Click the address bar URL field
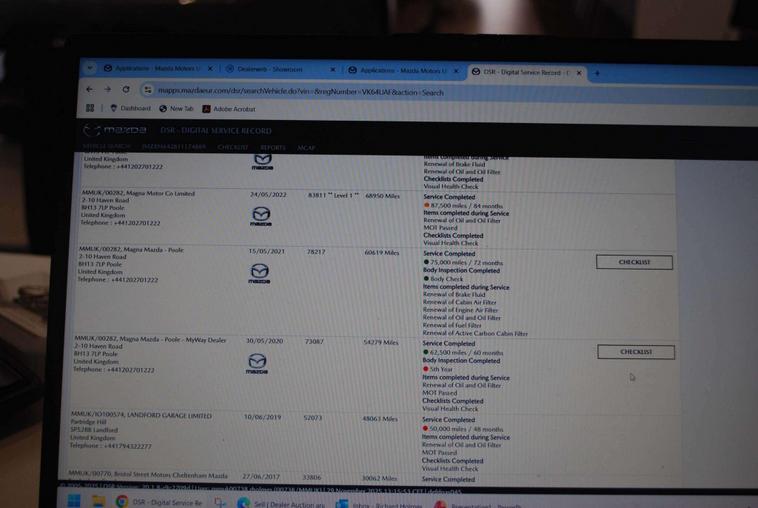 click(x=300, y=91)
